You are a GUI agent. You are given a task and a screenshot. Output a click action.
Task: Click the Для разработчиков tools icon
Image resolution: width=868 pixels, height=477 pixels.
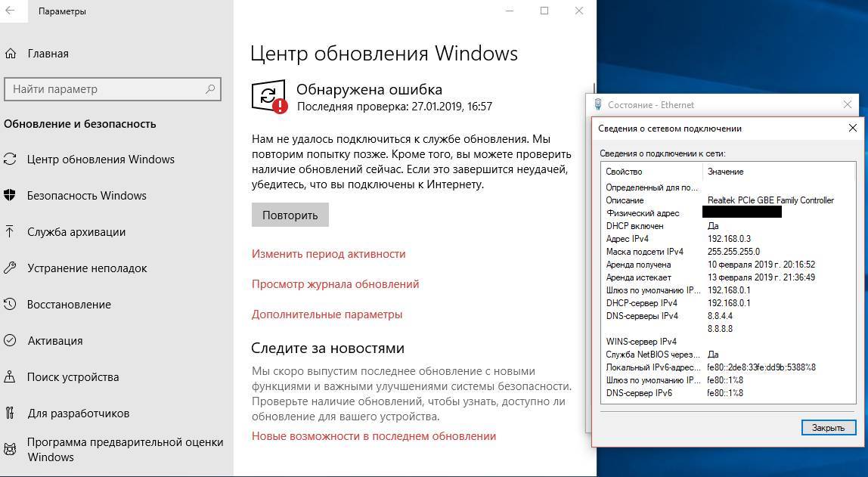[10, 414]
